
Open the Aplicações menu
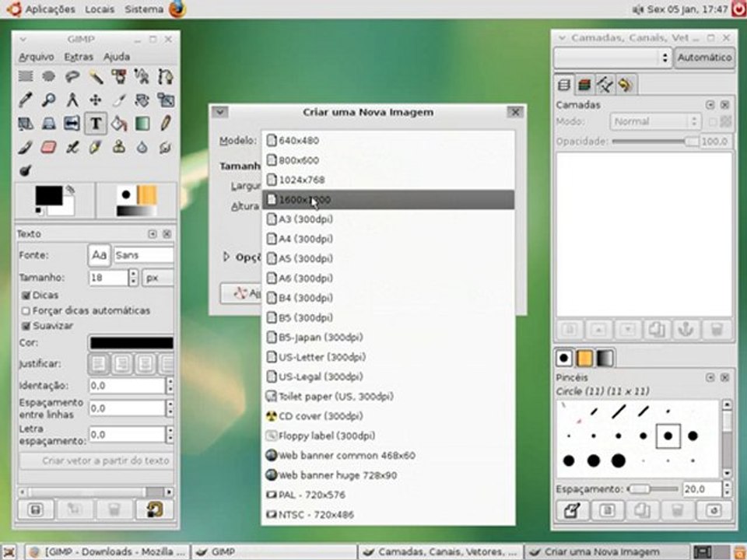50,9
